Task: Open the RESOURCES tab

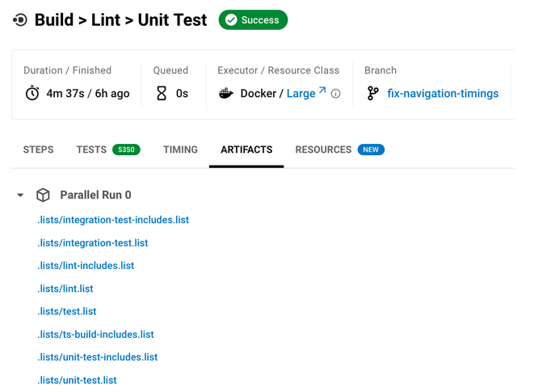Action: point(323,150)
